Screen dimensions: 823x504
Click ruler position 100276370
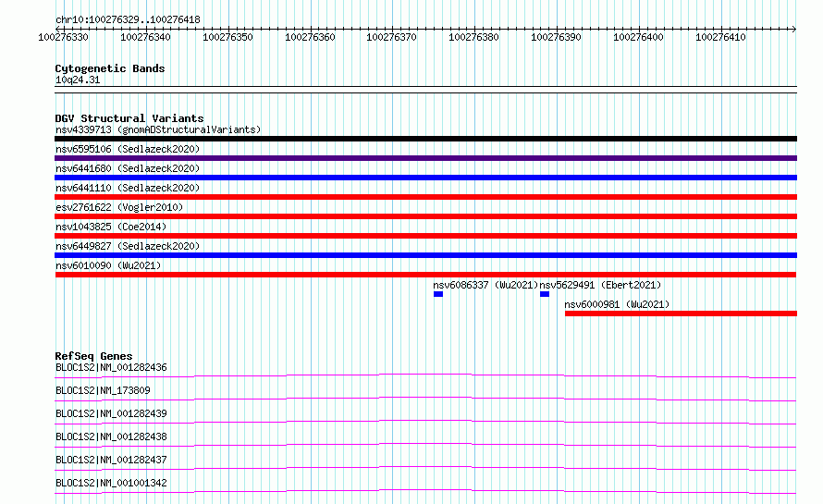click(391, 37)
